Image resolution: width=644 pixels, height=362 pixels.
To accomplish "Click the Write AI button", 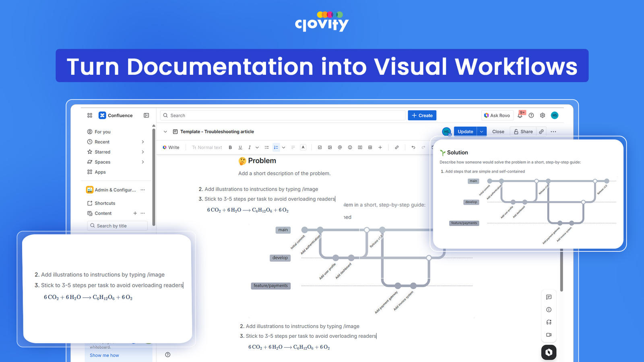I will (x=171, y=148).
